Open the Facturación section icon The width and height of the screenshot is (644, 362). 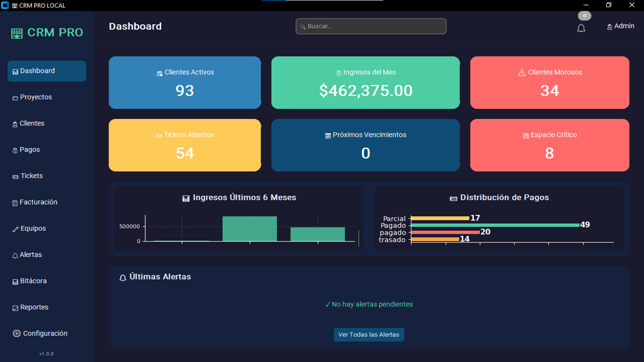tap(16, 202)
